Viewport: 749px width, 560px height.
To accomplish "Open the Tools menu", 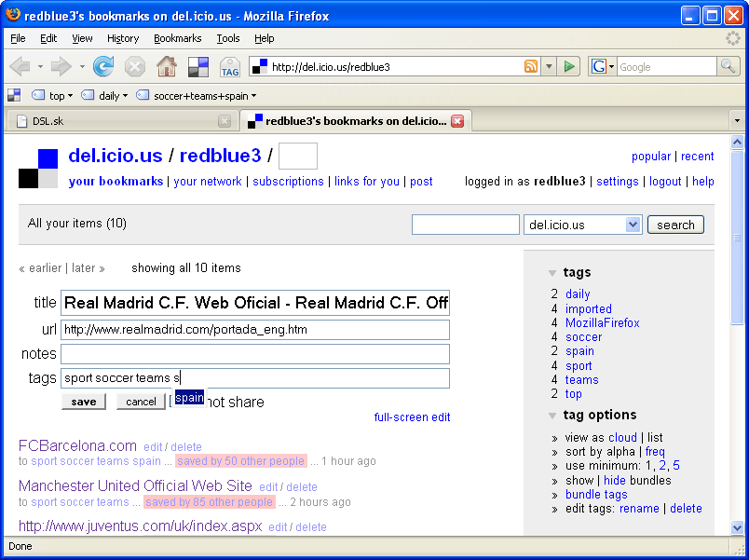I will pos(228,38).
